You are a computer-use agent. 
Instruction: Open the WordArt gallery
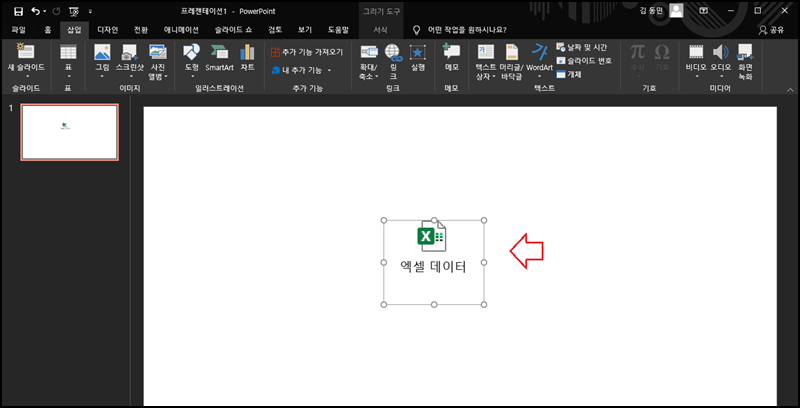[x=540, y=61]
